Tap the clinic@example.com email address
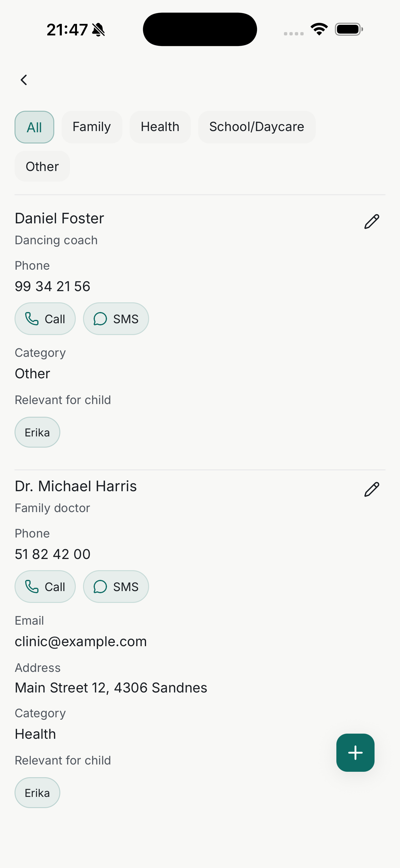Screen dimensions: 400x868 (x=81, y=642)
